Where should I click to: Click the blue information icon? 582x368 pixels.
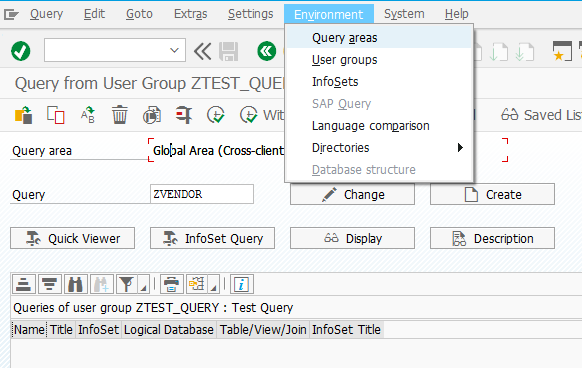(242, 284)
